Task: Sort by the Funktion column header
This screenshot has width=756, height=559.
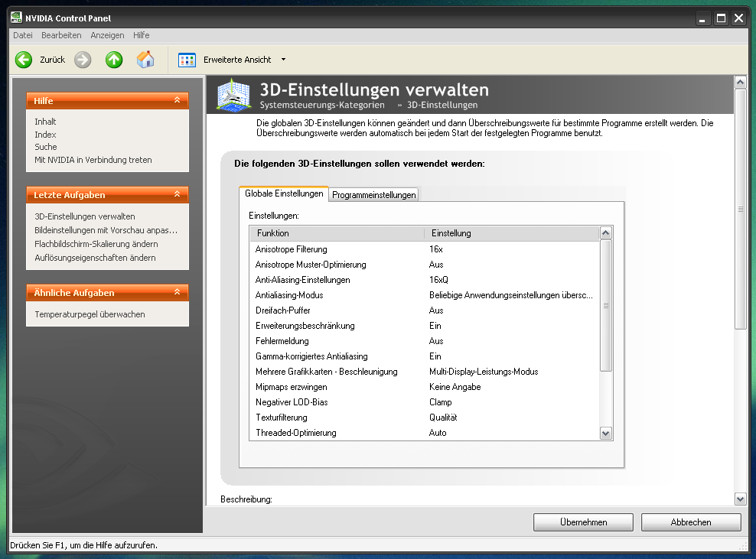Action: pos(337,233)
